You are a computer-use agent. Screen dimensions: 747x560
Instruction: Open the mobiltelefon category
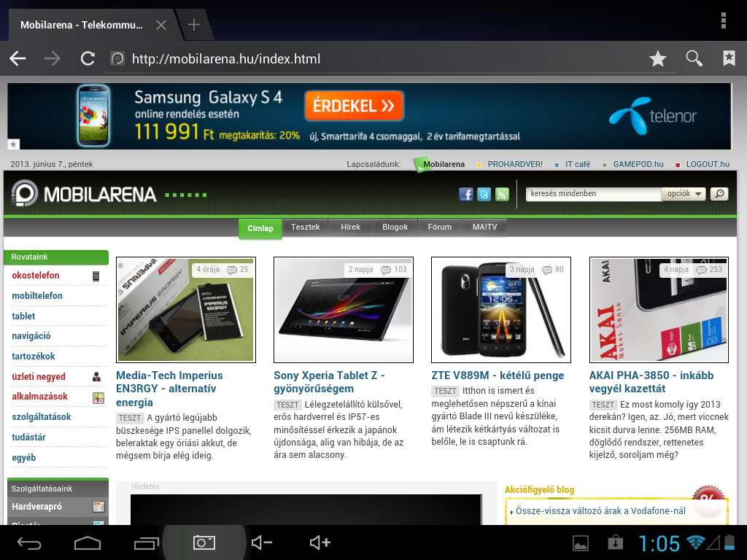(x=37, y=296)
